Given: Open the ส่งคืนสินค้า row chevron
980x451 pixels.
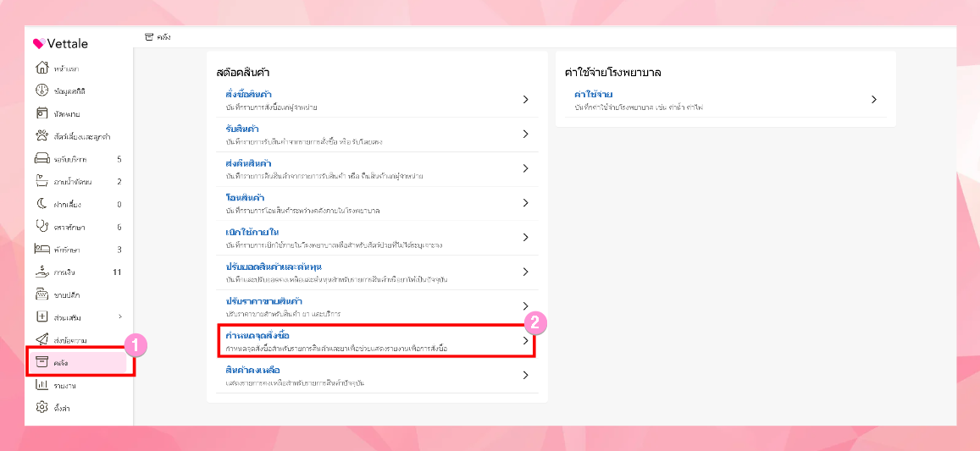Looking at the screenshot, I should 526,168.
